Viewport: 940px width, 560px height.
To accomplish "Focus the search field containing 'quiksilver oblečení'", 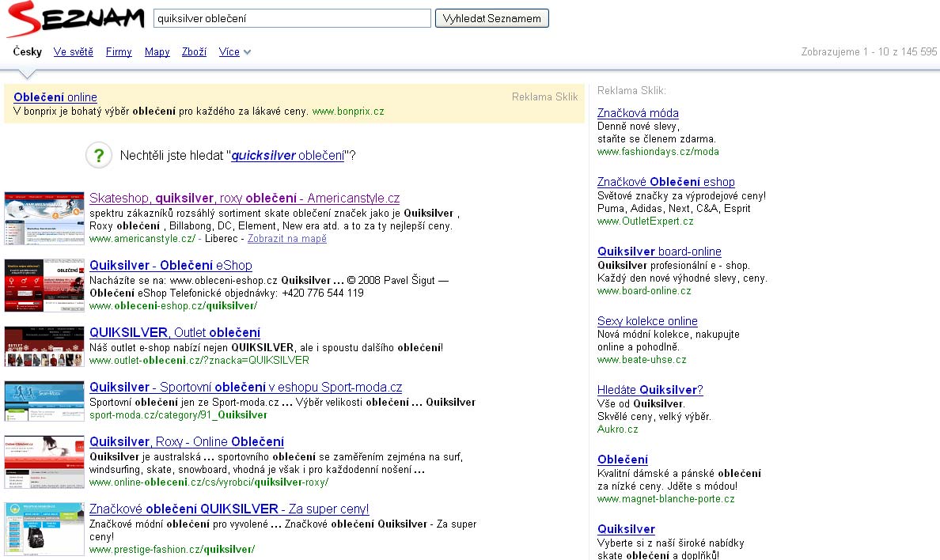I will tap(292, 18).
